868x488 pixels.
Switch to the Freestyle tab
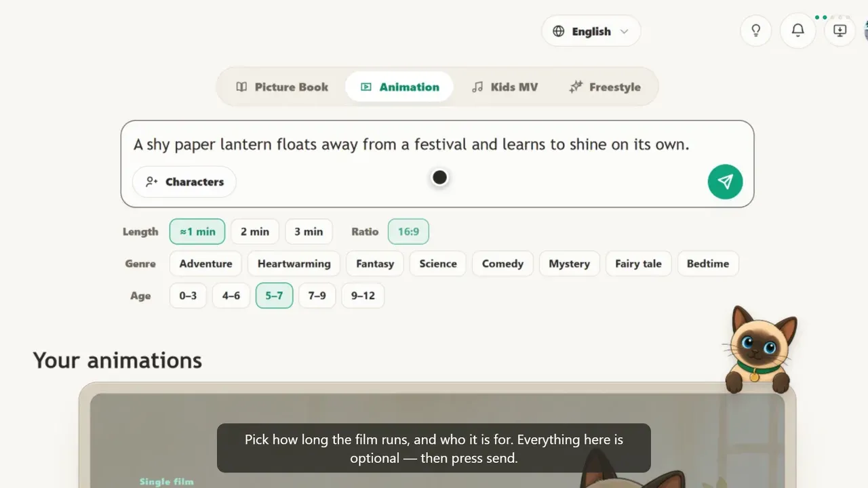pyautogui.click(x=605, y=87)
